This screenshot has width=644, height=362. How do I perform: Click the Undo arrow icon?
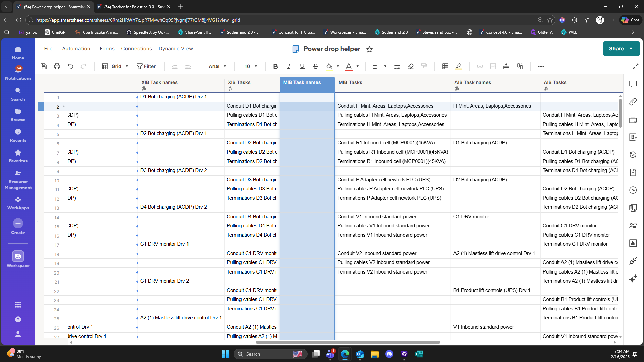pos(70,66)
